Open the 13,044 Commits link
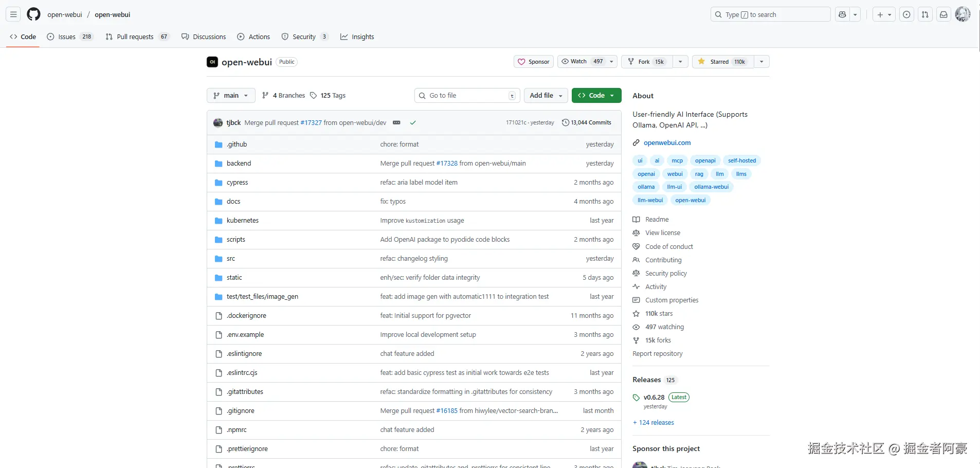 [587, 122]
